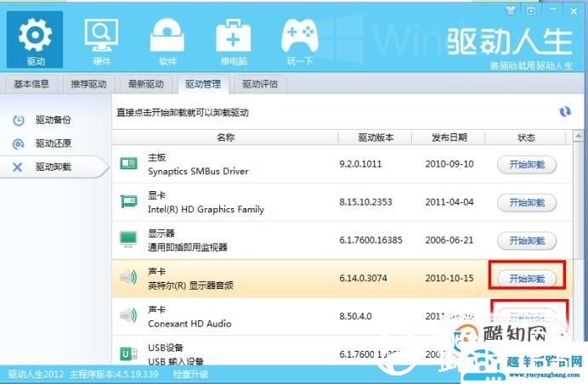Click the date 2010-09-10
The height and width of the screenshot is (384, 588).
point(449,164)
